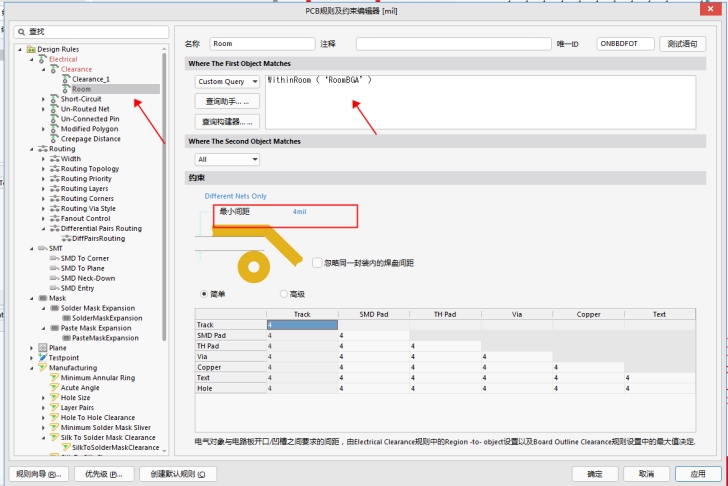This screenshot has height=486, width=728.
Task: Select the 简单 (simple) radio button
Action: pyautogui.click(x=204, y=294)
